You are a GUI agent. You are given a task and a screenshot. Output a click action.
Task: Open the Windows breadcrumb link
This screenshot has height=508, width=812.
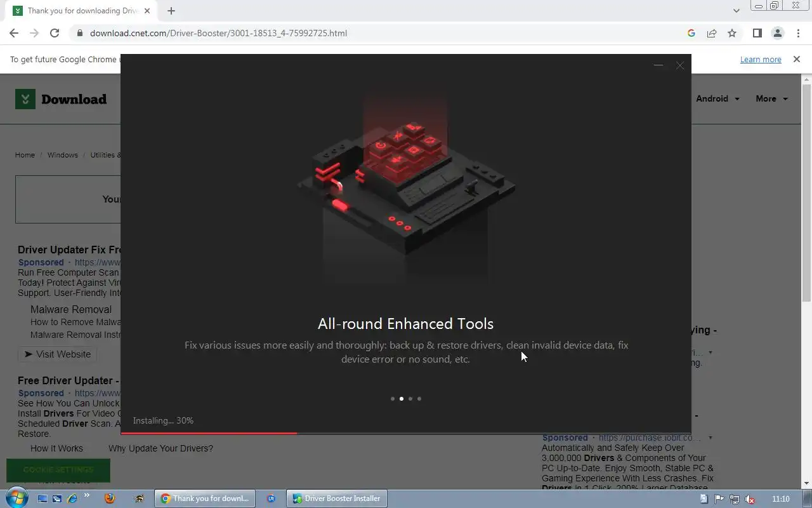click(63, 155)
